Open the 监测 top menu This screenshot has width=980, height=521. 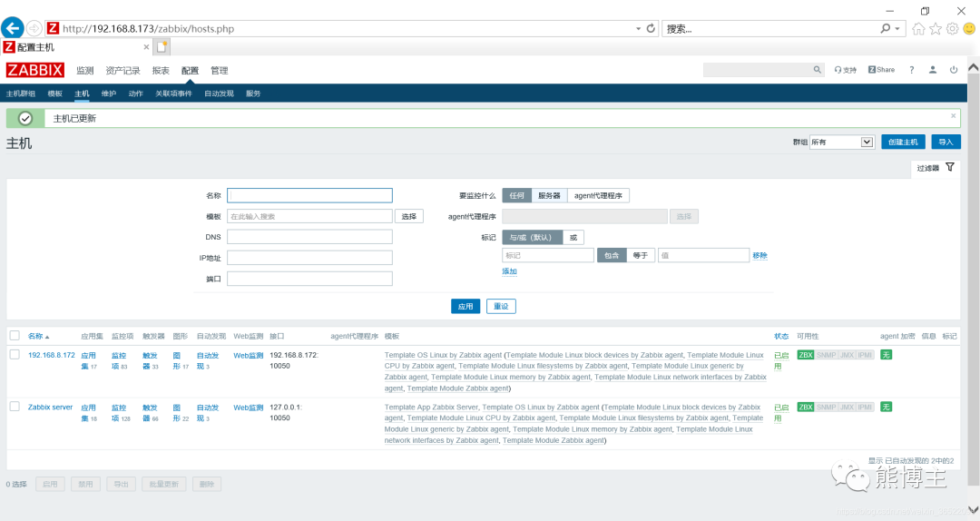tap(85, 71)
